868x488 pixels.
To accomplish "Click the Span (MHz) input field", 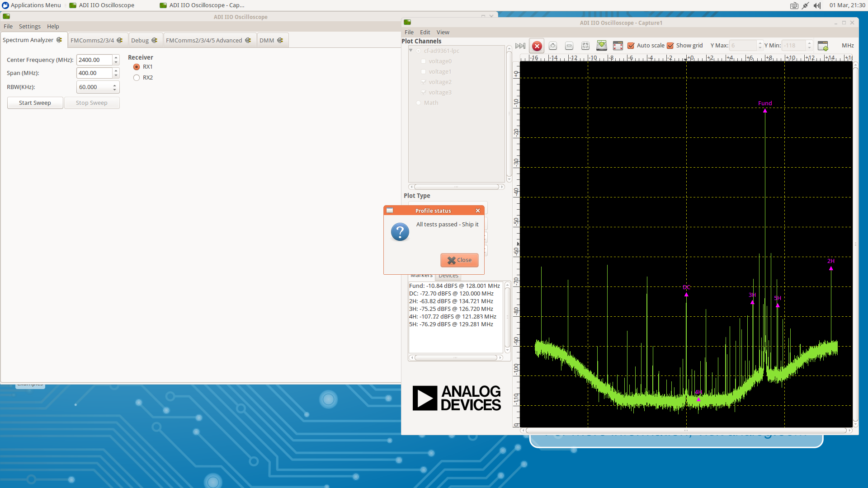I will [x=94, y=73].
